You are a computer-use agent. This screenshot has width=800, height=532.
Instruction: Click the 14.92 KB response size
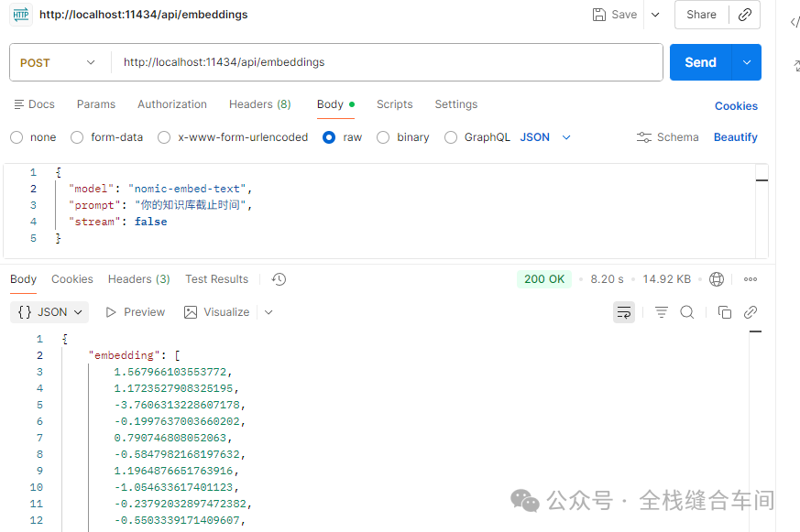click(x=667, y=279)
